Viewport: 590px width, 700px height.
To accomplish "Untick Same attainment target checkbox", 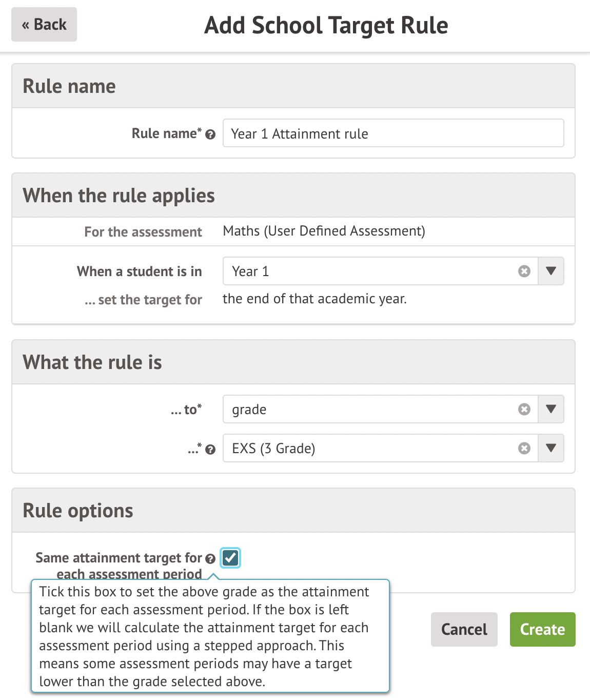I will (x=230, y=558).
